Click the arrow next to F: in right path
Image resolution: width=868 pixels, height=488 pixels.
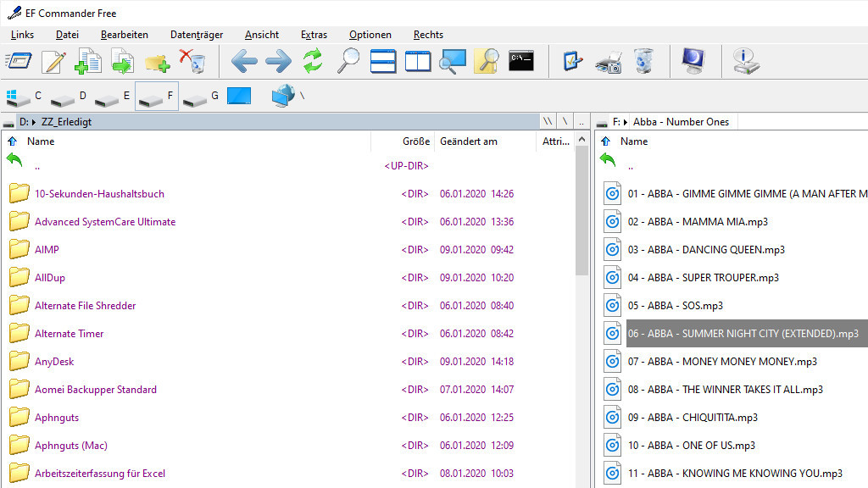(626, 122)
